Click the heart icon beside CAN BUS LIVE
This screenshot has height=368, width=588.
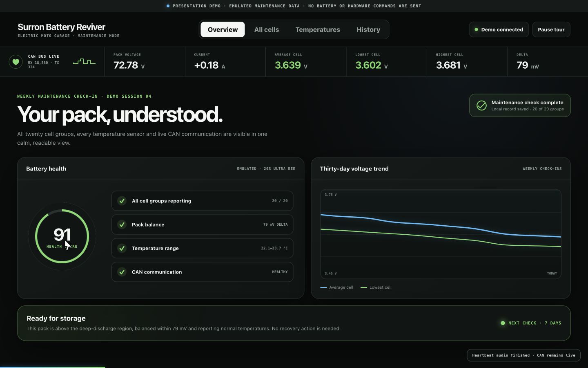16,62
